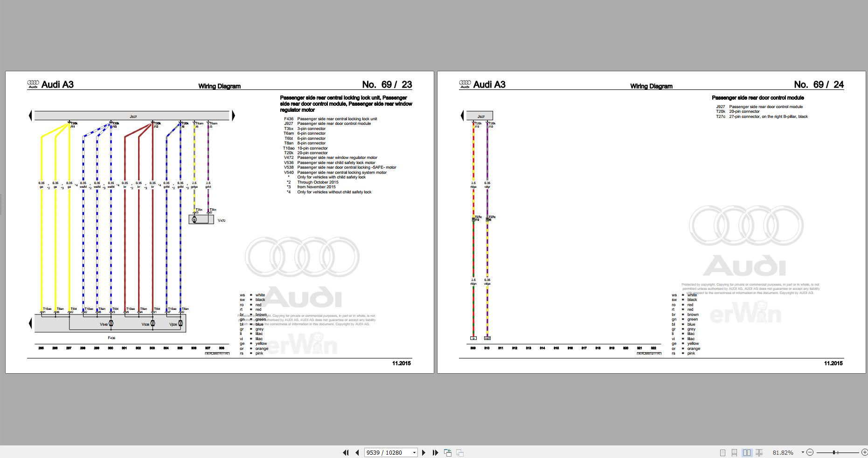Click left arrow beside J927 on page 23
The image size is (868, 458).
[30, 116]
